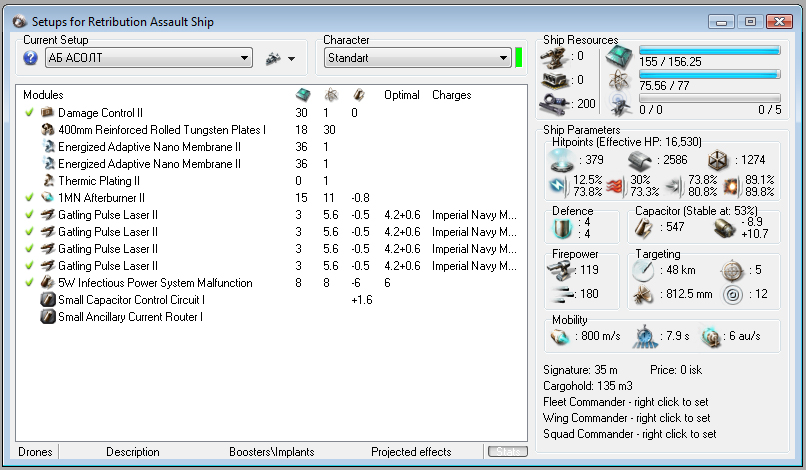Open the Description tab
Viewport: 806px width, 470px height.
coord(133,451)
